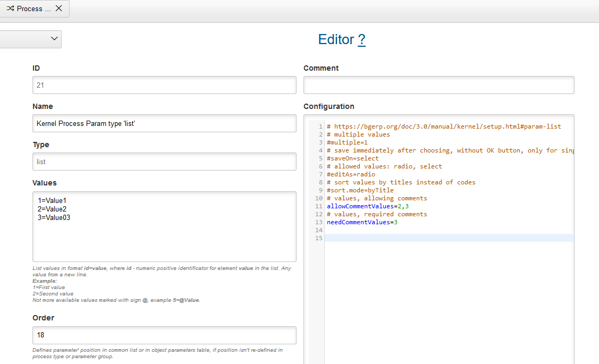Click the shuffle icon on the Process tab

pyautogui.click(x=11, y=9)
